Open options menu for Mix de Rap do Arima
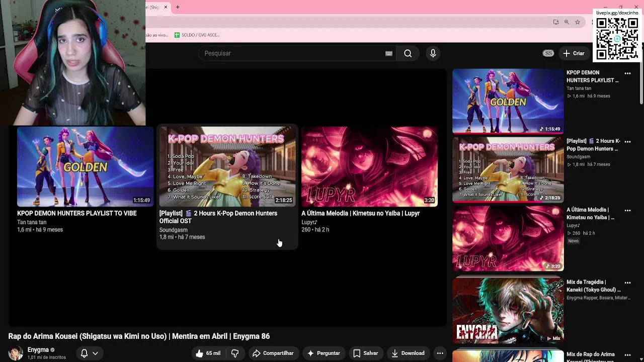The height and width of the screenshot is (362, 644). tap(627, 355)
